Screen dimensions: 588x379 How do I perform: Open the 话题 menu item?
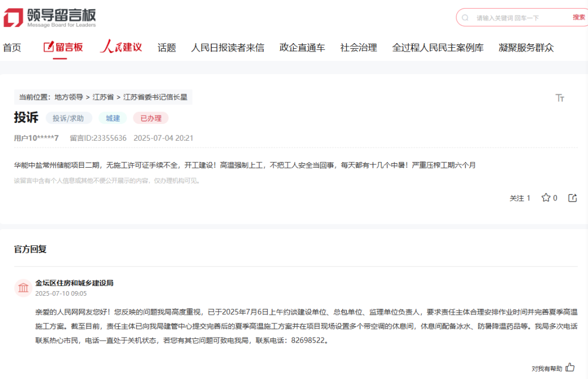[x=167, y=48]
